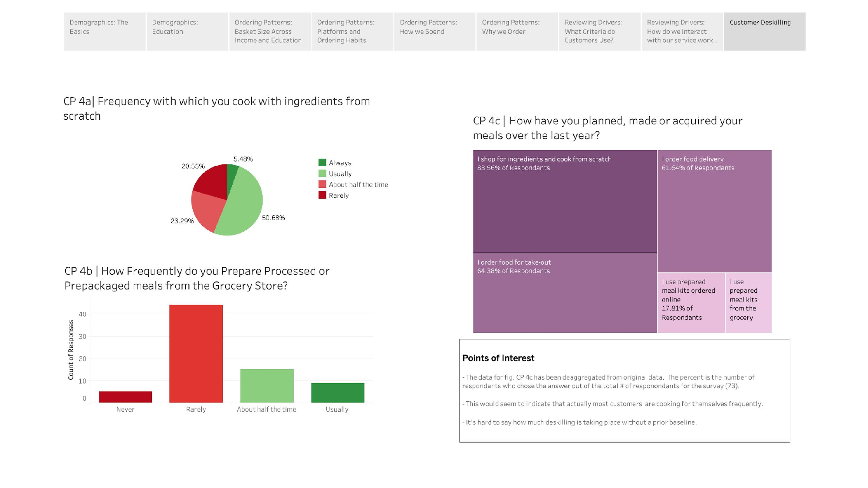Open Ordering Patterns: Basket Size Across Income tab
This screenshot has width=868, height=488.
tap(269, 31)
